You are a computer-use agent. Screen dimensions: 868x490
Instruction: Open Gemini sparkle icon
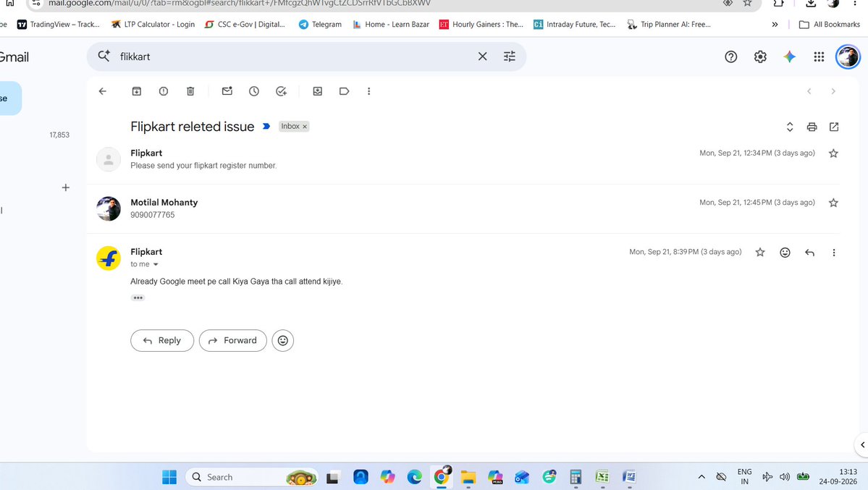[789, 56]
